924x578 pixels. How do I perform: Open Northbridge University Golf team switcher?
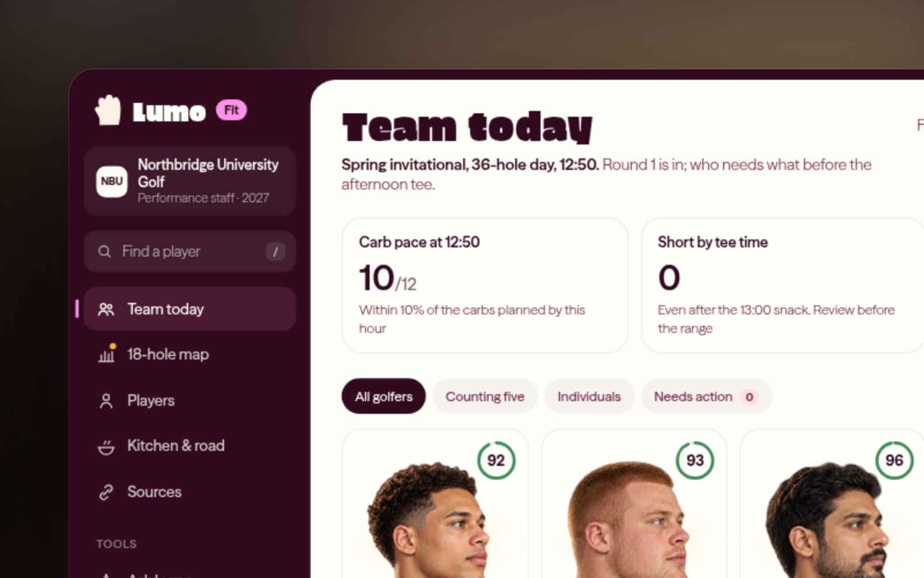[190, 181]
